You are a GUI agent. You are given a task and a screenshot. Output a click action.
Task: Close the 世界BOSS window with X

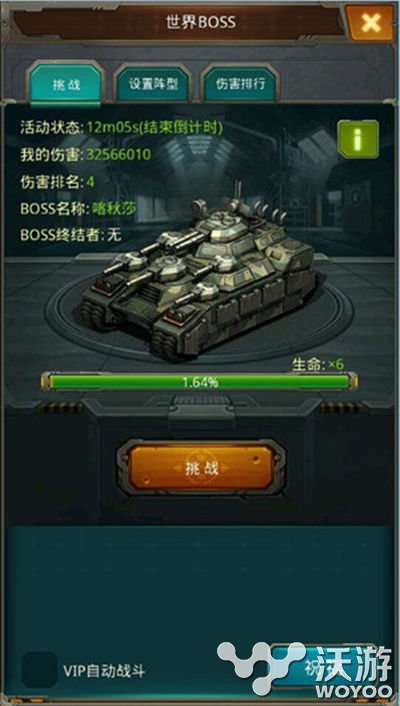(x=370, y=22)
